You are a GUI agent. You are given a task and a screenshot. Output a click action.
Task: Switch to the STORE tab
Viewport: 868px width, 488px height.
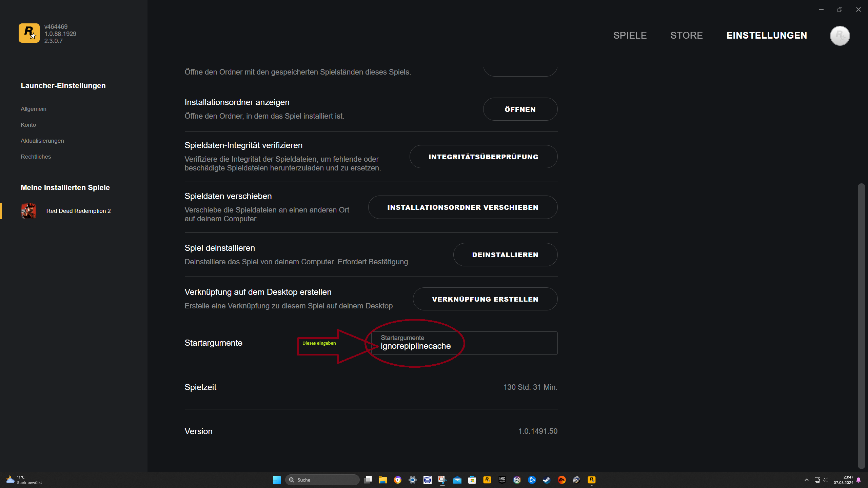[x=686, y=36]
